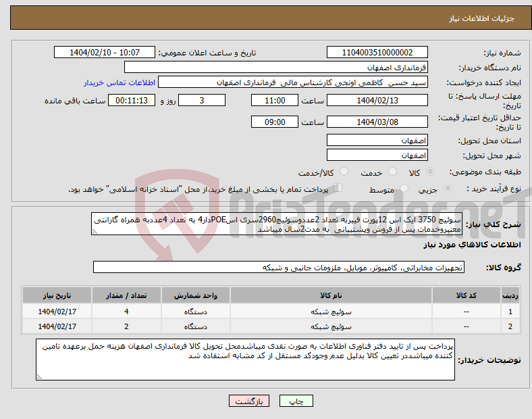532x419 pixels.
Task: Click دستگاه unit in row 1
Action: click(195, 312)
